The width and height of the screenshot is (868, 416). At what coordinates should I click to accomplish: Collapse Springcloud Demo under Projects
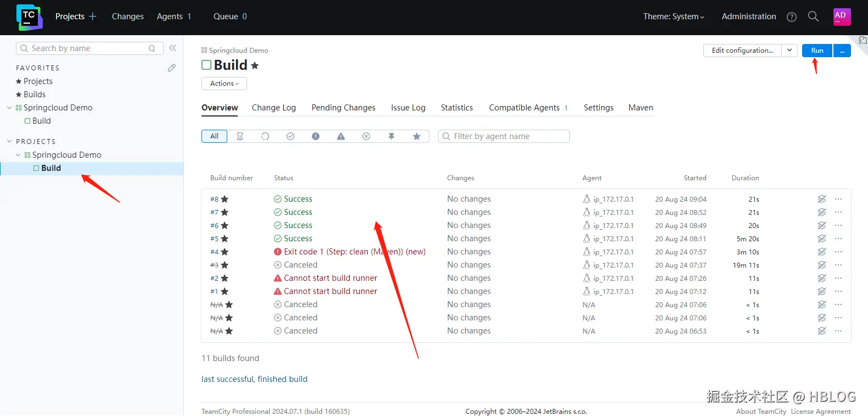18,155
